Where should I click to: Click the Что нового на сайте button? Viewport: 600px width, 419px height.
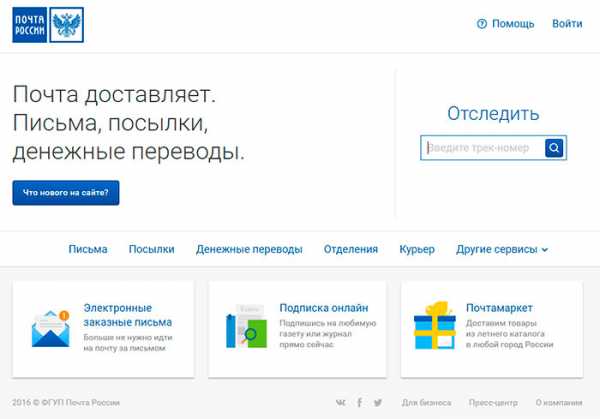66,193
